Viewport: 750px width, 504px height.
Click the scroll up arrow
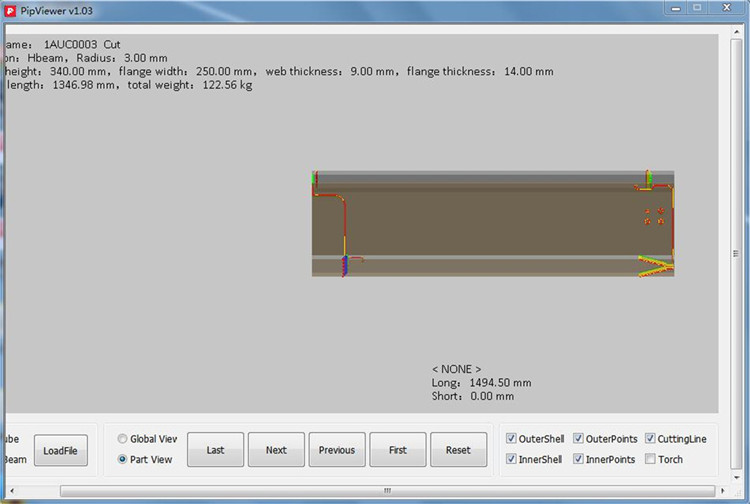[x=736, y=32]
